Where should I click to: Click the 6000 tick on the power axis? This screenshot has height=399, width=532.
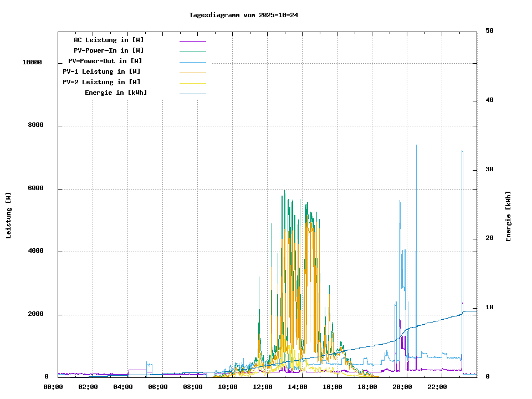pyautogui.click(x=35, y=188)
